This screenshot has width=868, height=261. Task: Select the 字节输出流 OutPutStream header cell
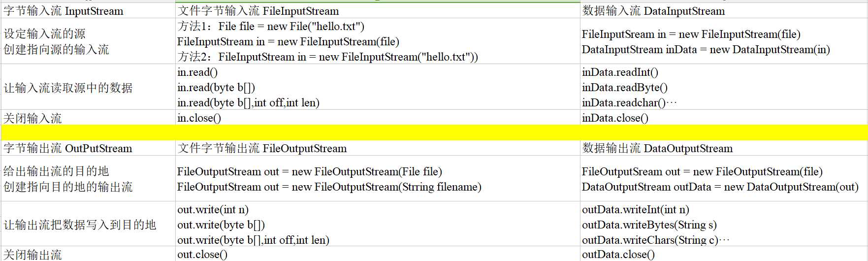point(88,148)
